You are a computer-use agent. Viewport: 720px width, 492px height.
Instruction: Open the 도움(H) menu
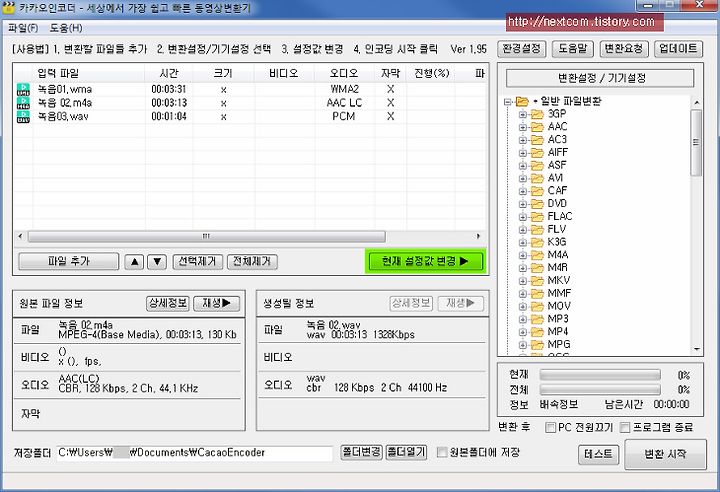coord(66,28)
